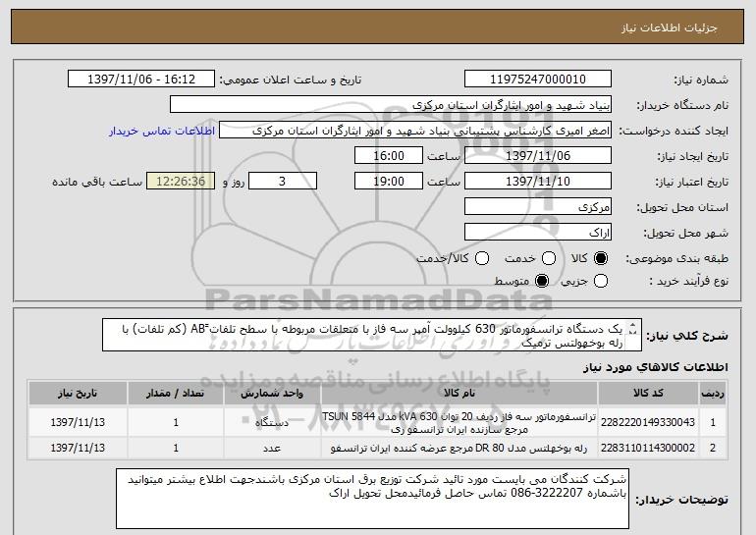This screenshot has width=756, height=535.
Task: Click row number 2 cell
Action: [x=713, y=449]
